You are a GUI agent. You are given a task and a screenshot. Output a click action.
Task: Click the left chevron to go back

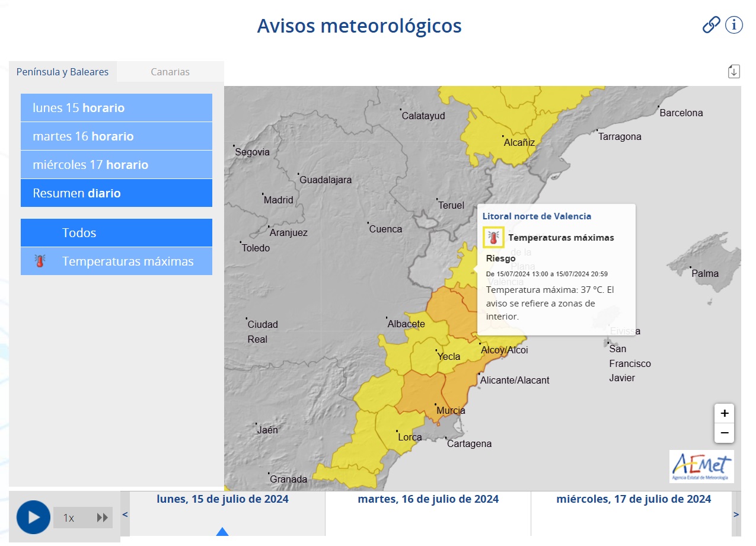pos(125,515)
